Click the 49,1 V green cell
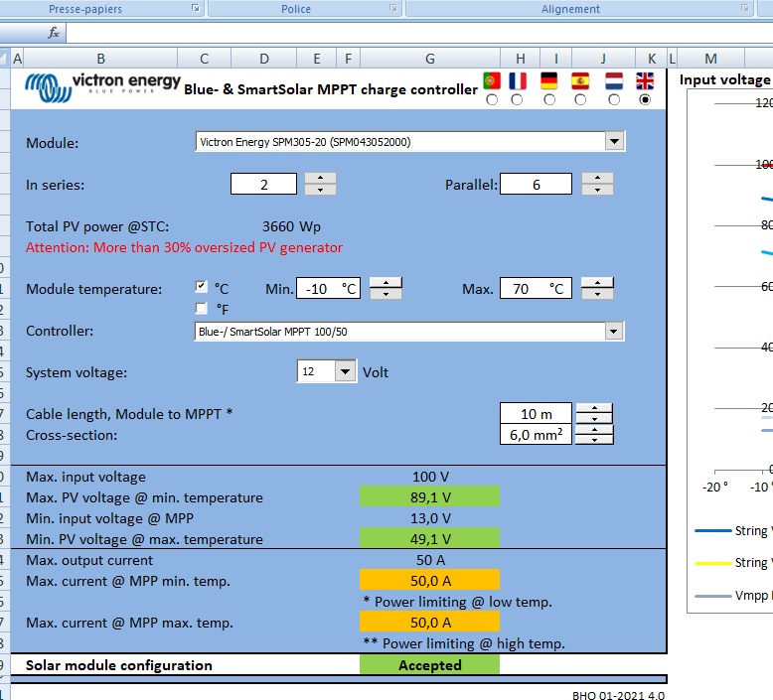 click(x=430, y=538)
